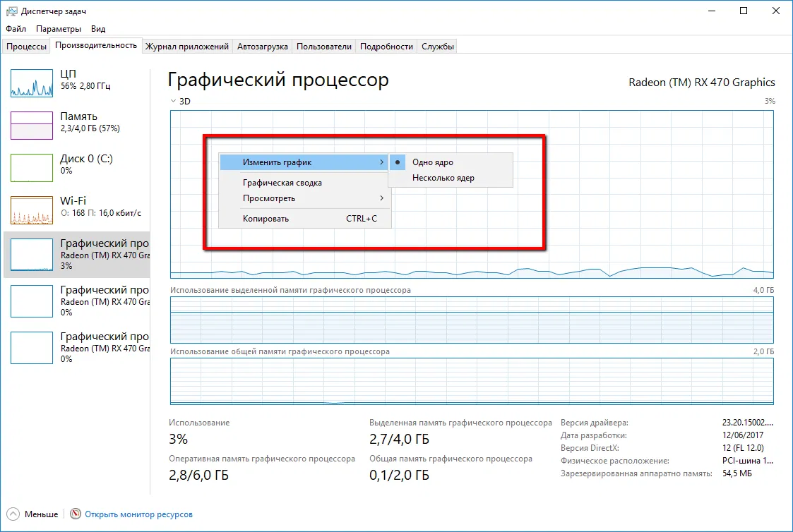
Task: Select the last Графический процессор 0% thumbnail
Action: click(x=31, y=348)
